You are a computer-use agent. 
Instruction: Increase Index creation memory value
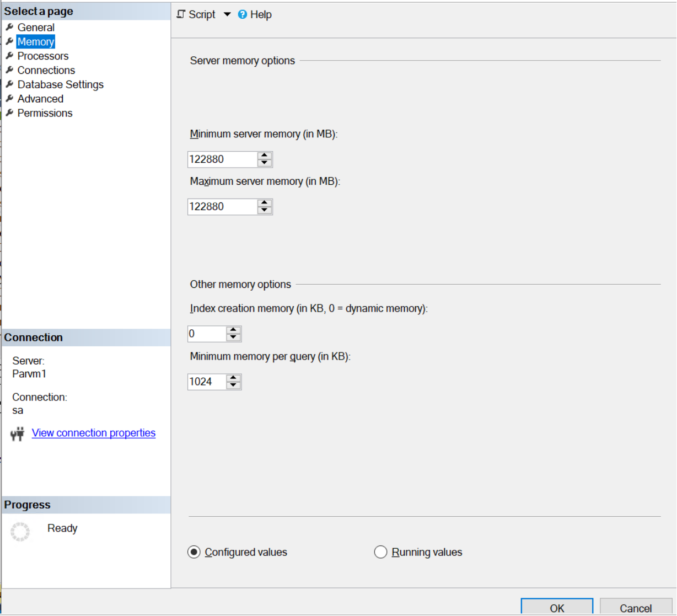234,330
